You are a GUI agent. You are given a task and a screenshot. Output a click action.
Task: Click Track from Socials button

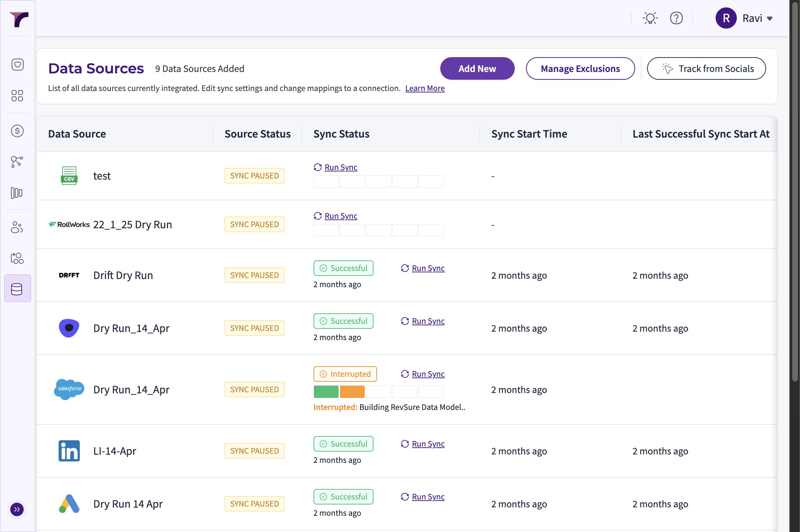706,69
